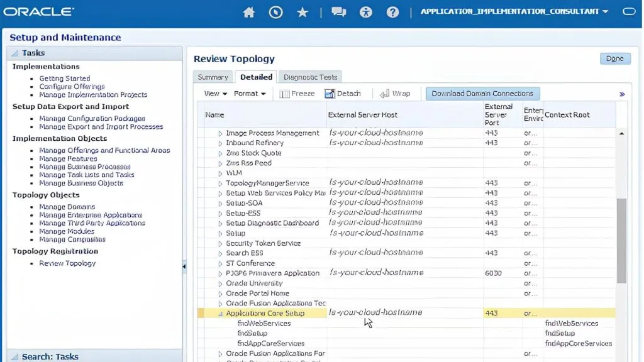The image size is (644, 362).
Task: Open the Configure Offerings link
Action: 72,87
